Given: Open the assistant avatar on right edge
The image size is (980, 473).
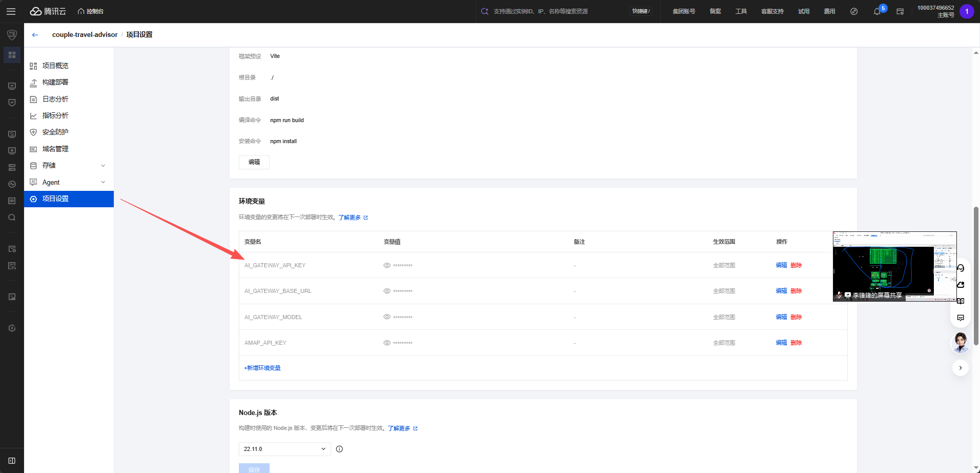Looking at the screenshot, I should (961, 343).
